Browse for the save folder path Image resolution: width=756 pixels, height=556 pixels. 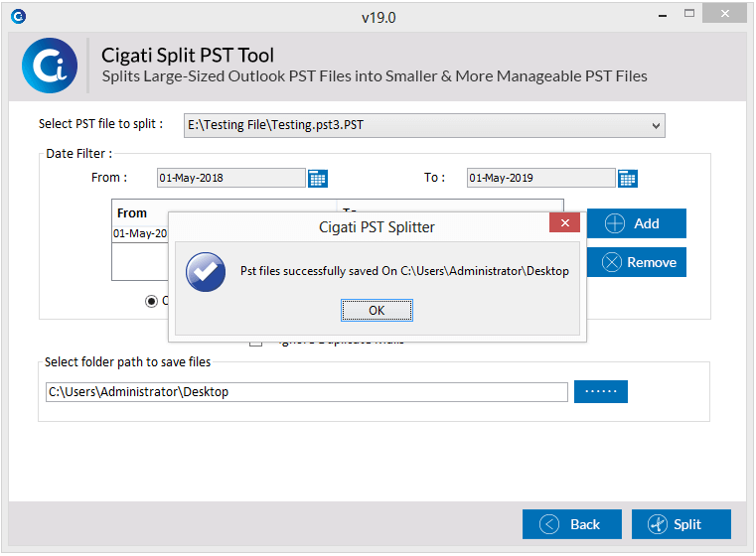[601, 391]
